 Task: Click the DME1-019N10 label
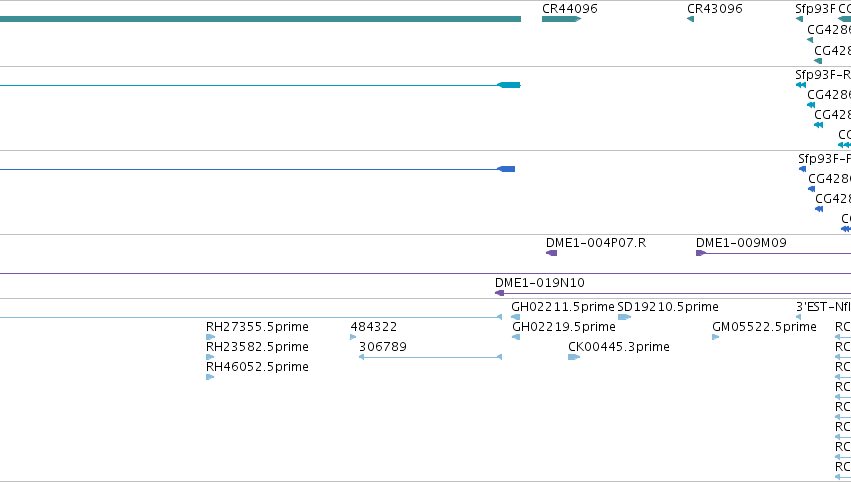[x=539, y=283]
